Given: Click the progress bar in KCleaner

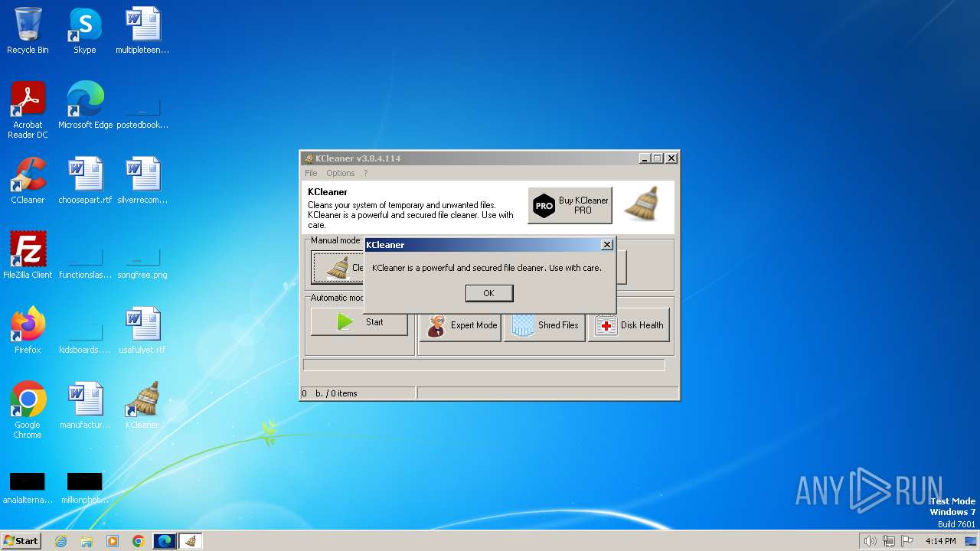Looking at the screenshot, I should pos(484,365).
